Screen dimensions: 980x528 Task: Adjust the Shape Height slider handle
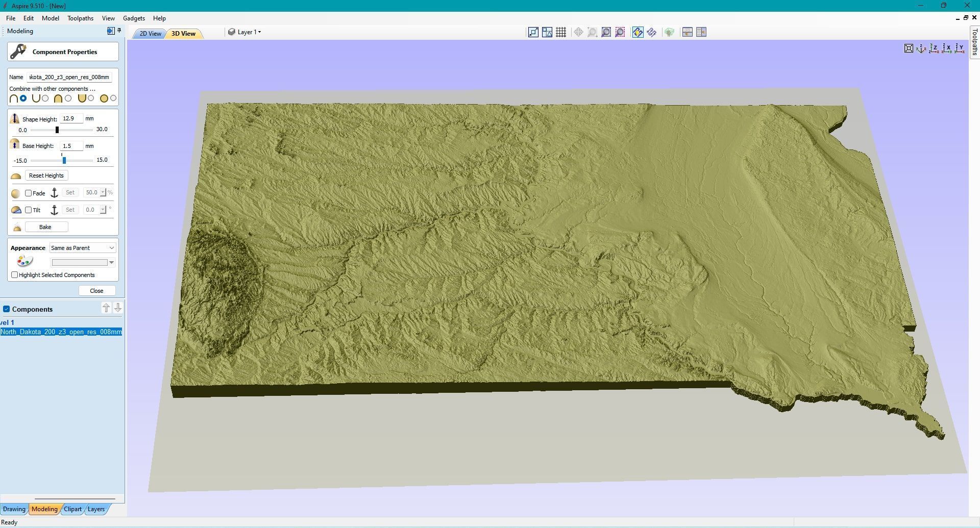57,130
